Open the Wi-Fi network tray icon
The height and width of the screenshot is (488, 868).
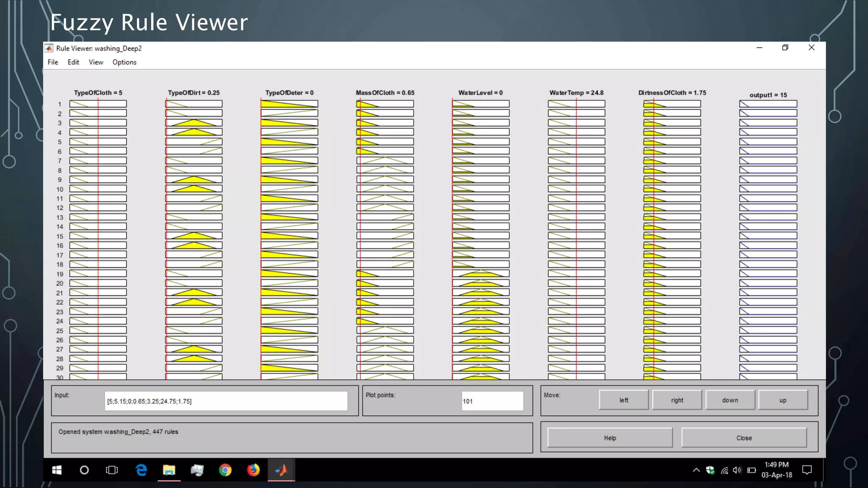tap(724, 470)
